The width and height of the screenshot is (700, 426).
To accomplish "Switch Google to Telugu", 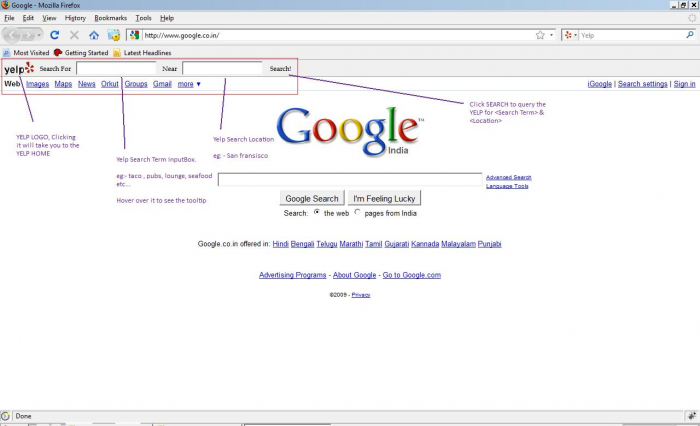I will [x=327, y=244].
